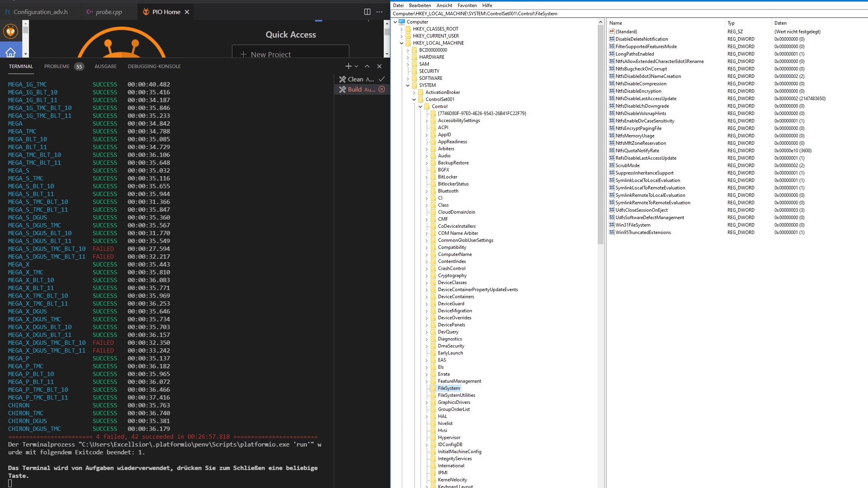Open the Bearbeiten menu

[420, 5]
